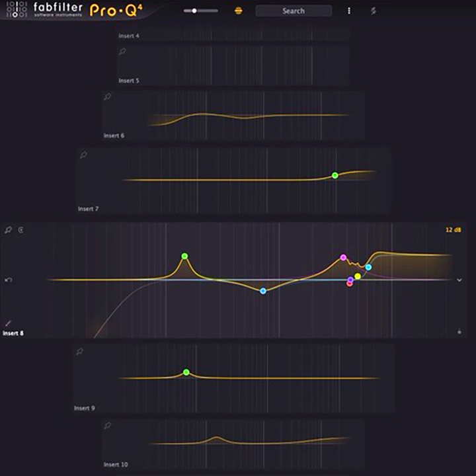
Task: Open the 12 dB display range menu
Action: 453,230
